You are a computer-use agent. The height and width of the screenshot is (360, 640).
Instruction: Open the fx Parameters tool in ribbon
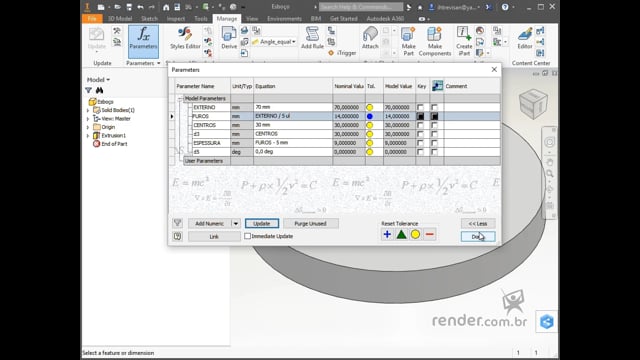click(143, 42)
